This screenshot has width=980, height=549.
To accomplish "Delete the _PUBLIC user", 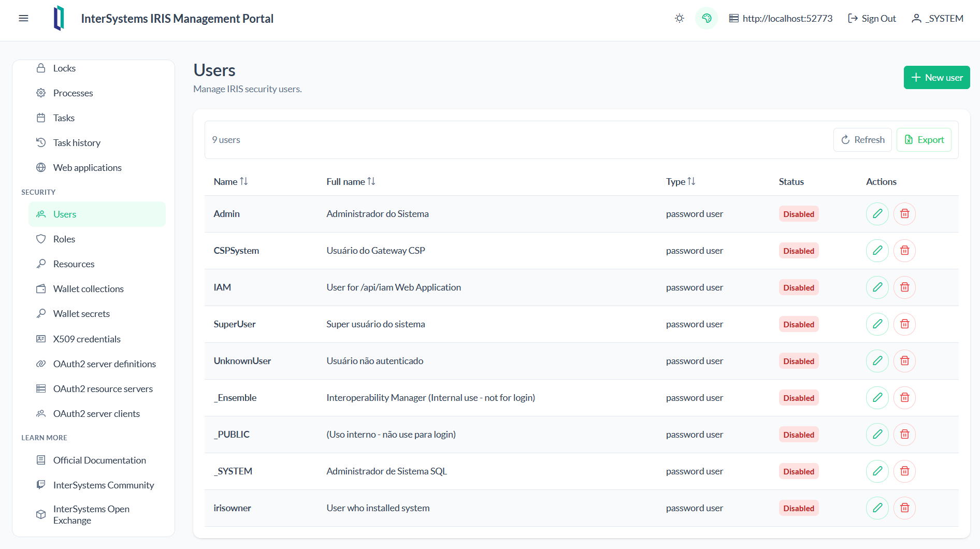I will (x=905, y=435).
